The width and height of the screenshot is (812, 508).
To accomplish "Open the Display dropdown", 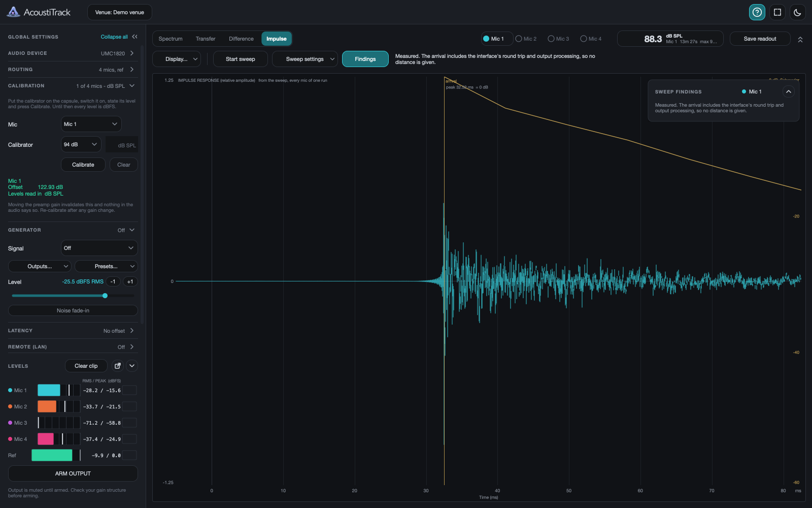I will (177, 59).
